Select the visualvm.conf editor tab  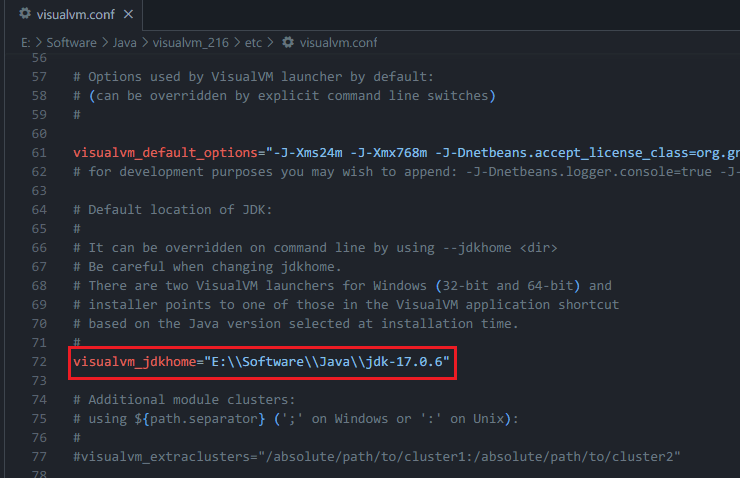point(75,15)
